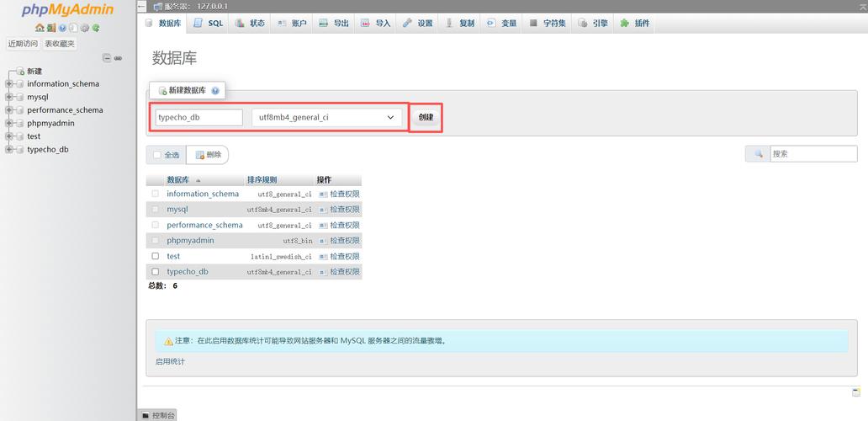Open the 导出 tab

pos(334,24)
